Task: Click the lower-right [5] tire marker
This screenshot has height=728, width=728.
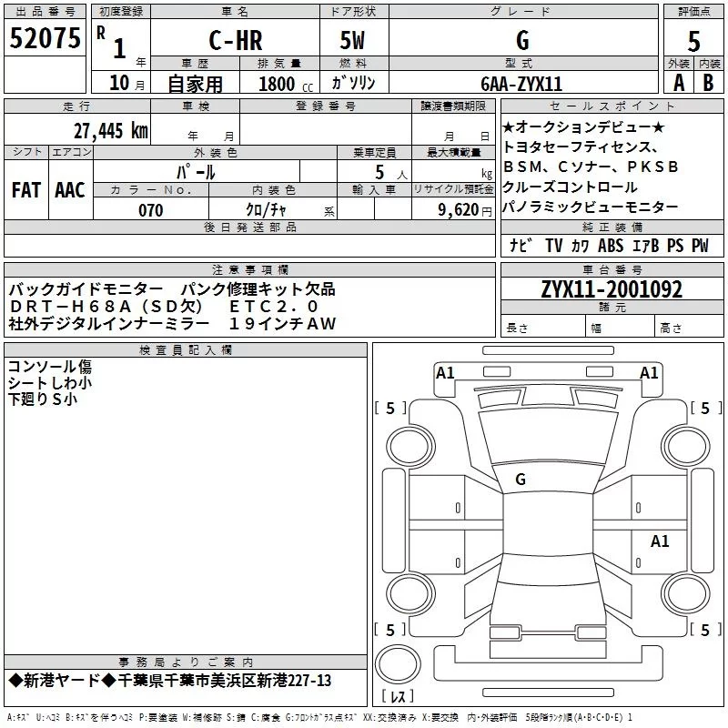Action: coord(703,630)
